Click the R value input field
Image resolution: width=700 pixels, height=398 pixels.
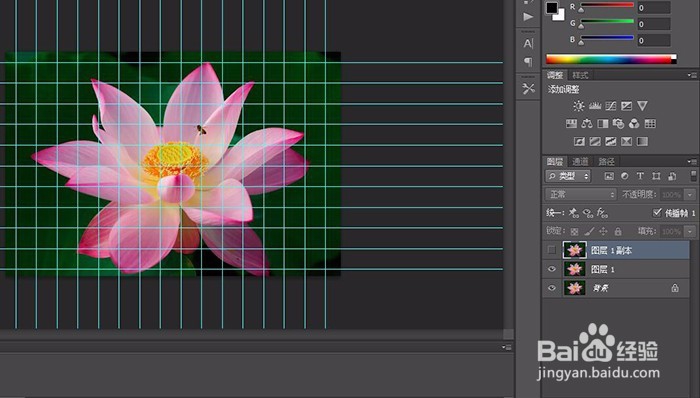click(654, 8)
